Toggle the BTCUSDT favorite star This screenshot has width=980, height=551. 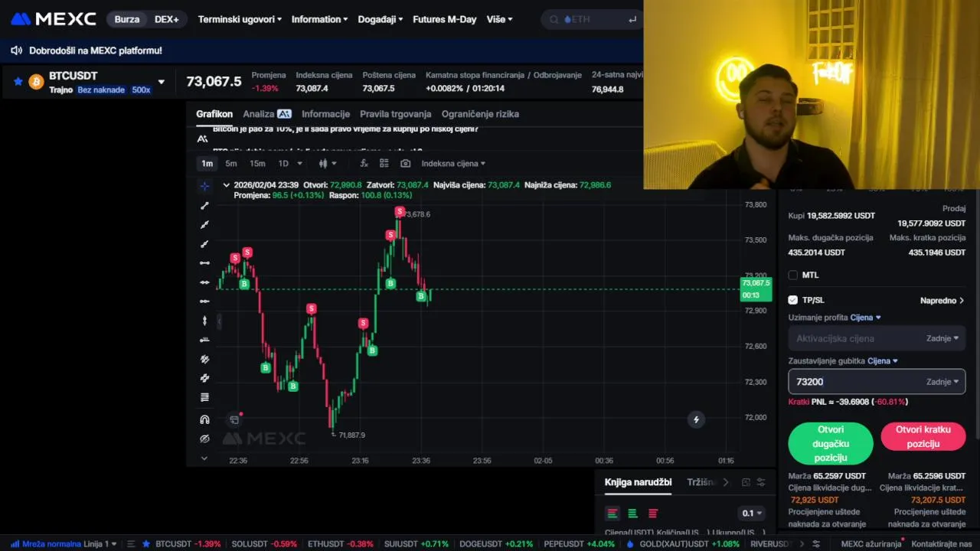click(x=18, y=81)
